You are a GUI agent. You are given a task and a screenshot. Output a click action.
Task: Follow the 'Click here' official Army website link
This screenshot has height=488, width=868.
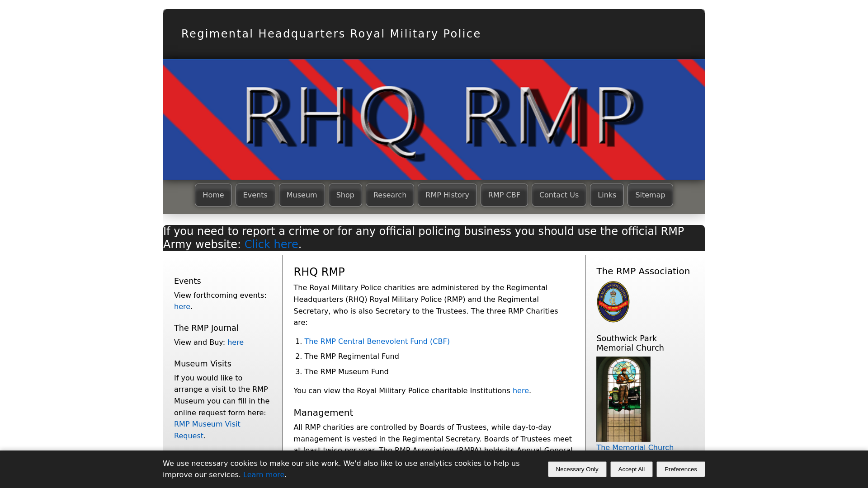(271, 244)
